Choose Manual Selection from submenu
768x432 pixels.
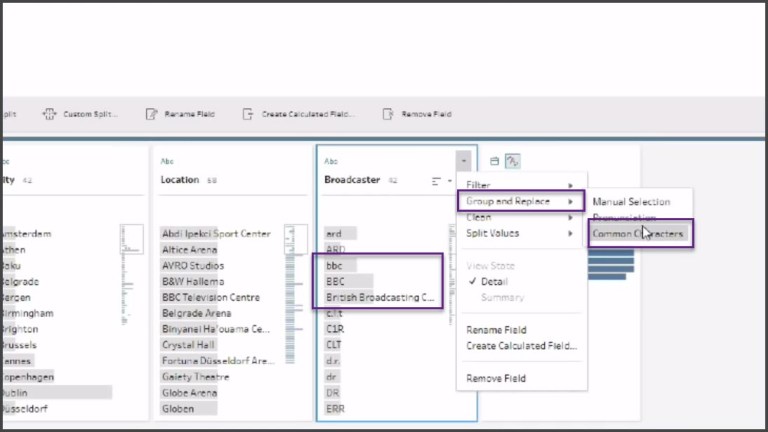coord(631,202)
